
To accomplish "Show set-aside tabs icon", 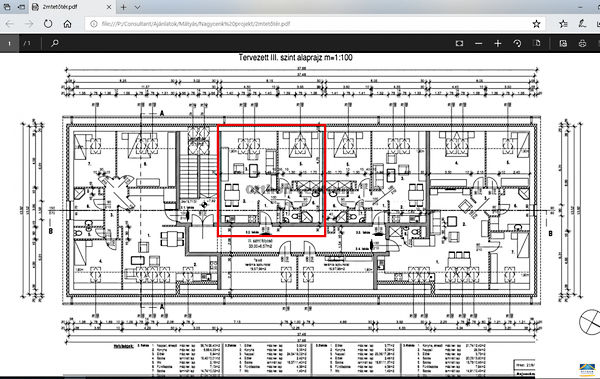I will (x=7, y=7).
